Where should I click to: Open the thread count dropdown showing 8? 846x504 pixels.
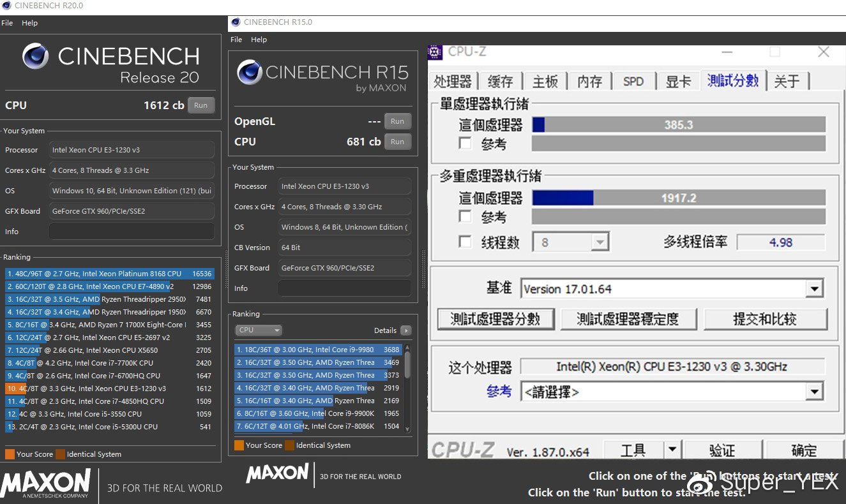tap(599, 242)
